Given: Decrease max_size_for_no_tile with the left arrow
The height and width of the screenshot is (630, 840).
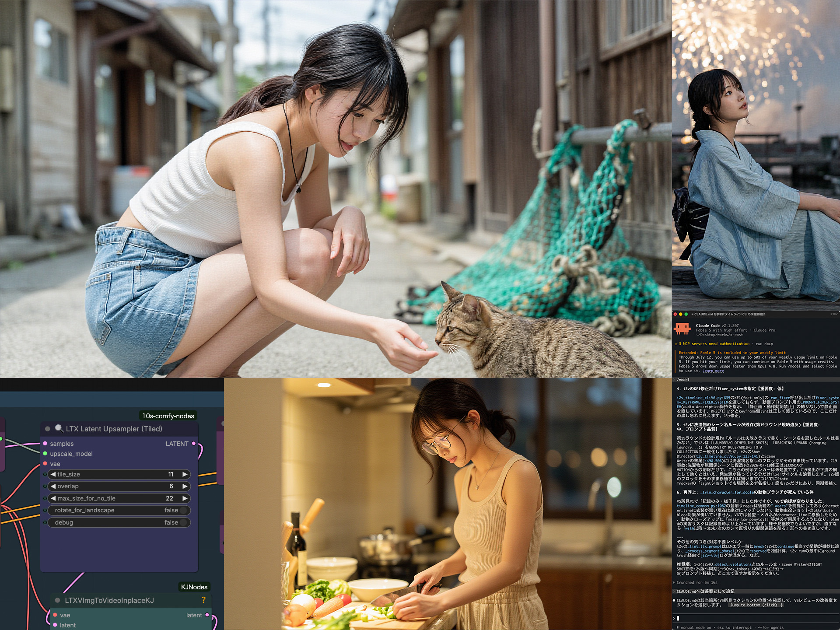Looking at the screenshot, I should (x=53, y=498).
